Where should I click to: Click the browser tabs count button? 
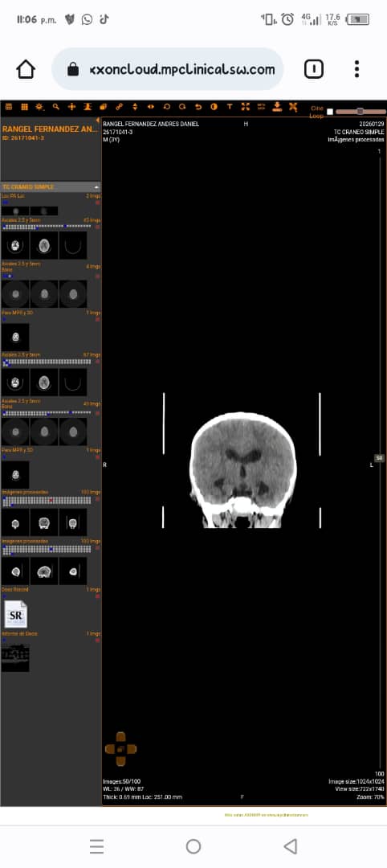tap(313, 69)
